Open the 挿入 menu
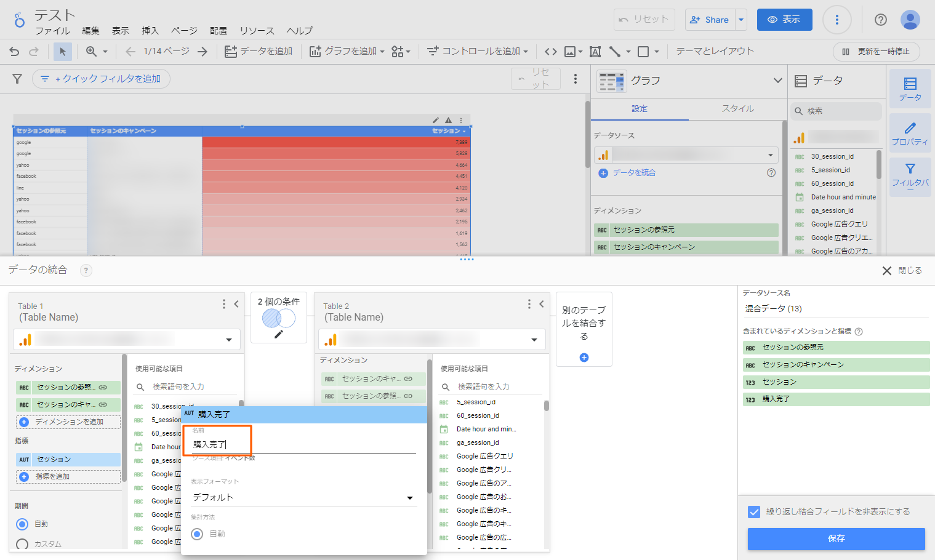Screen dimensions: 935x560 150,31
